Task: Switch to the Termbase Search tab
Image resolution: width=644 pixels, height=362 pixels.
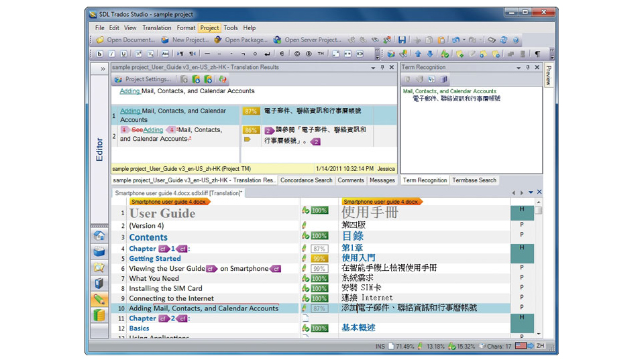Action: [x=474, y=180]
